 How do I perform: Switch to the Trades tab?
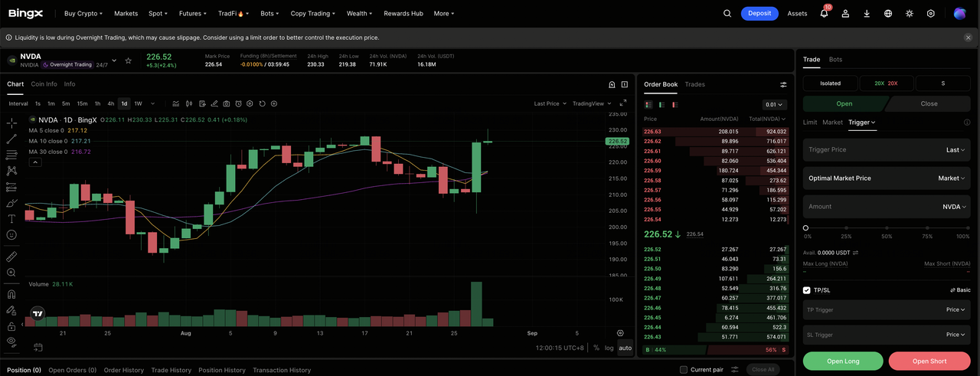[694, 84]
